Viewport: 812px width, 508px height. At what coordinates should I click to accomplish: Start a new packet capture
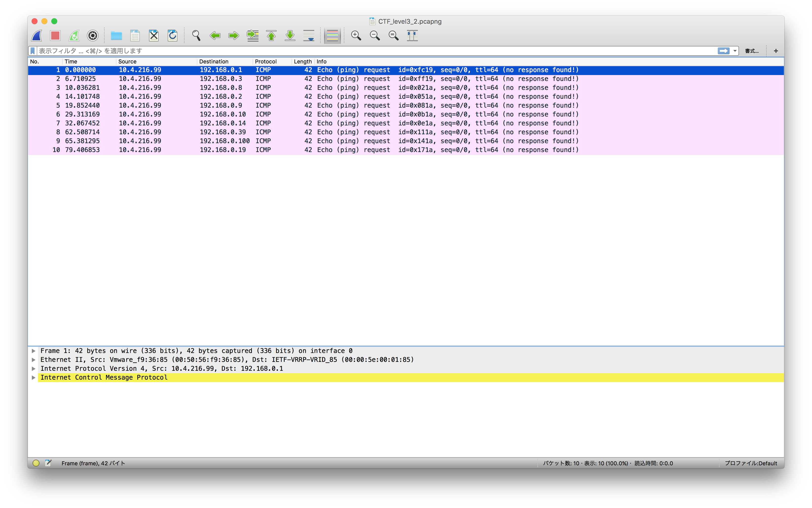(x=36, y=36)
